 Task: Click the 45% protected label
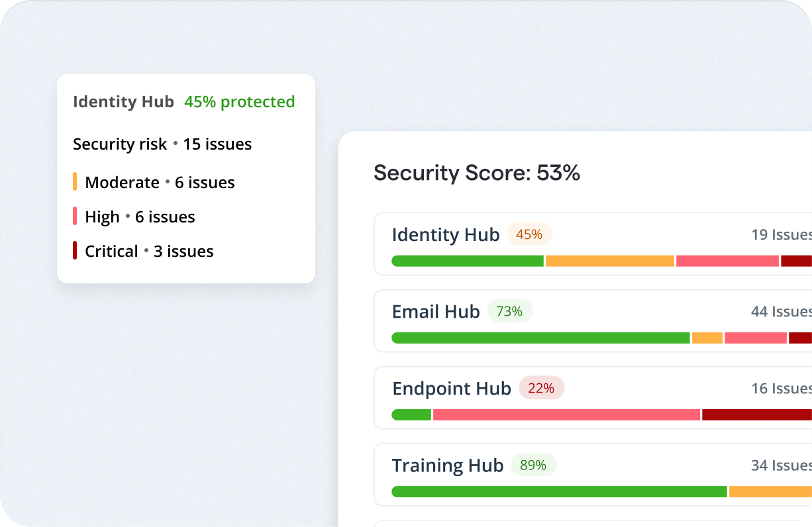click(240, 102)
